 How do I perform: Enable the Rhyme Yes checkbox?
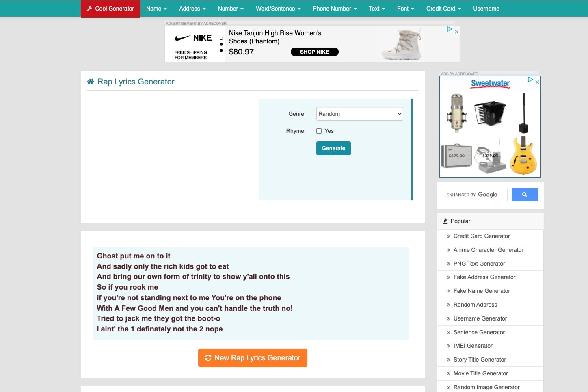[319, 131]
